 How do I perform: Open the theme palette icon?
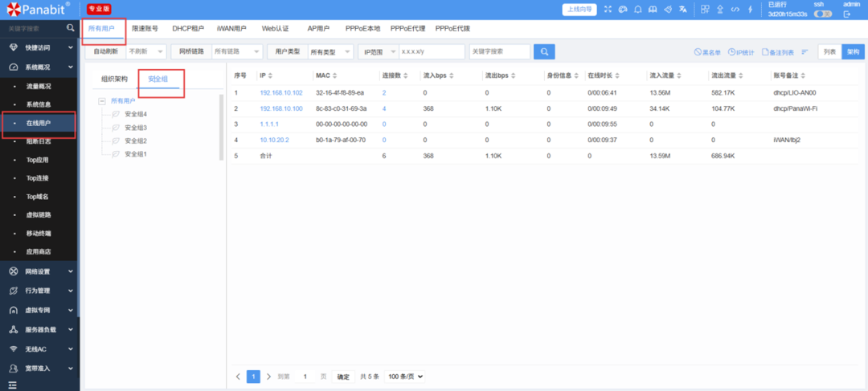pos(623,10)
